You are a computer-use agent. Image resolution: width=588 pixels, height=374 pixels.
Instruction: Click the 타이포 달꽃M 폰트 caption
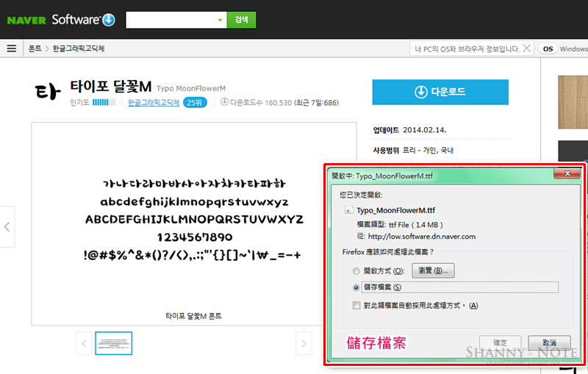coord(193,316)
